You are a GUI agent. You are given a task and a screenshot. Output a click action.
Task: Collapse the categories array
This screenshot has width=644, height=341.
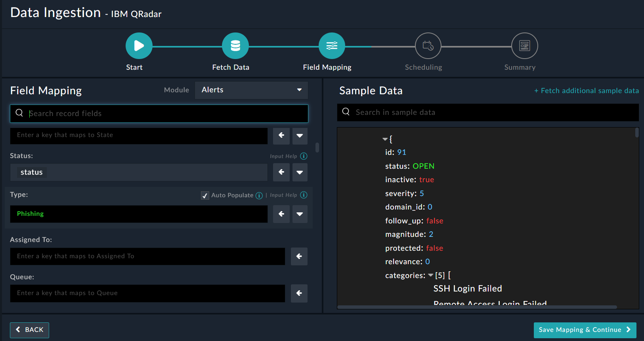tap(430, 275)
